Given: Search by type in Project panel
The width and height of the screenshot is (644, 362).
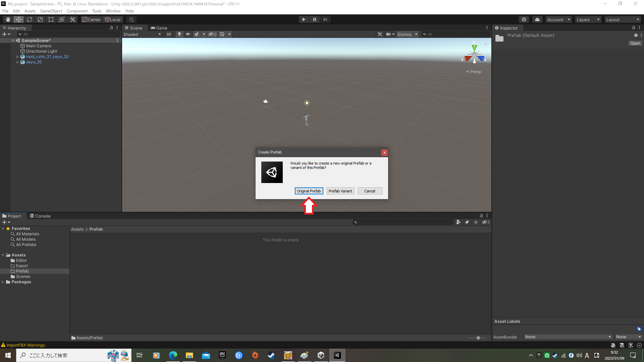Looking at the screenshot, I should click(458, 222).
